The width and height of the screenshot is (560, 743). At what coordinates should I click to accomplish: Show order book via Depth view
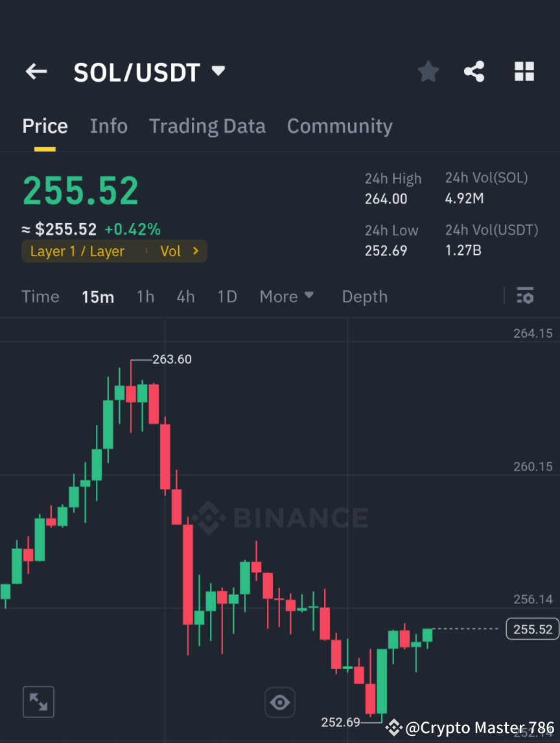[x=364, y=296]
